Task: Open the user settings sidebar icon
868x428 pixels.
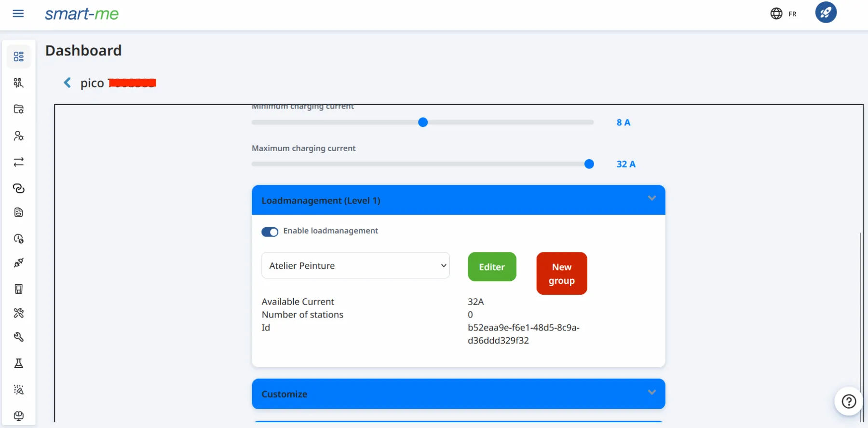Action: (19, 136)
